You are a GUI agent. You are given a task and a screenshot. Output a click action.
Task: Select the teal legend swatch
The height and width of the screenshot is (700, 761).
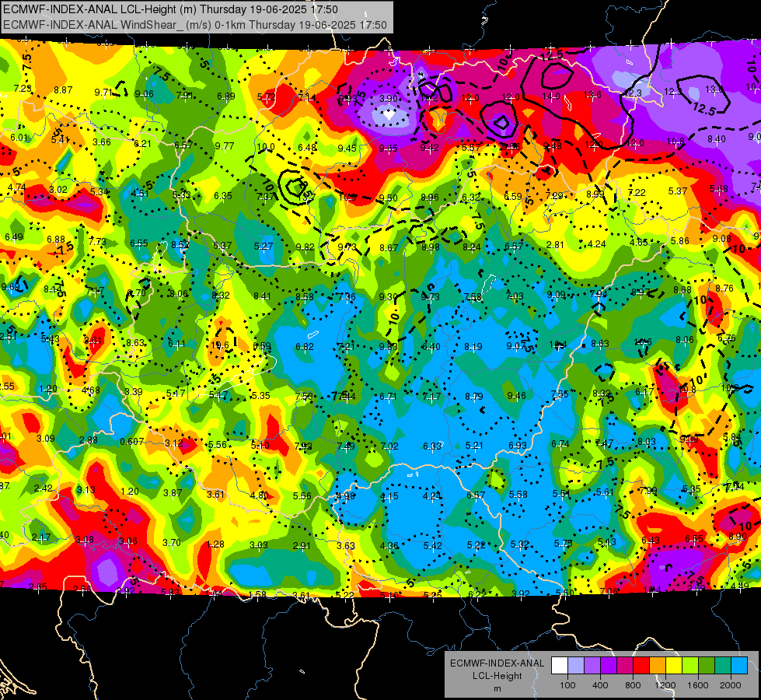click(723, 666)
